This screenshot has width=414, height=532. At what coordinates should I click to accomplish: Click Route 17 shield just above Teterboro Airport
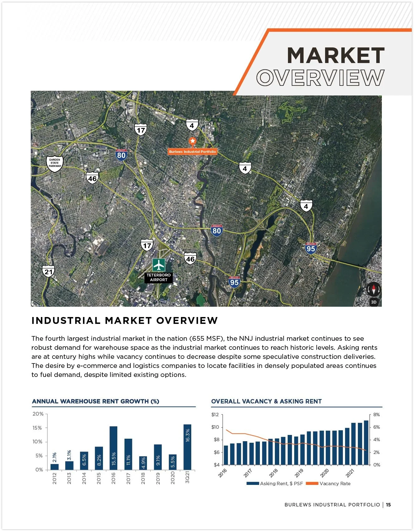147,245
